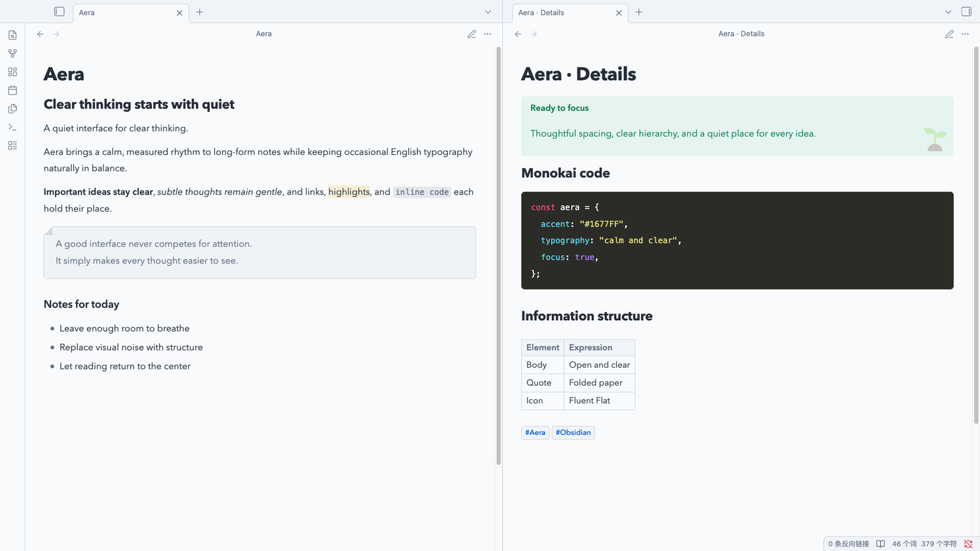The image size is (980, 551).
Task: Click 'Let reading return to the center'
Action: click(x=125, y=366)
